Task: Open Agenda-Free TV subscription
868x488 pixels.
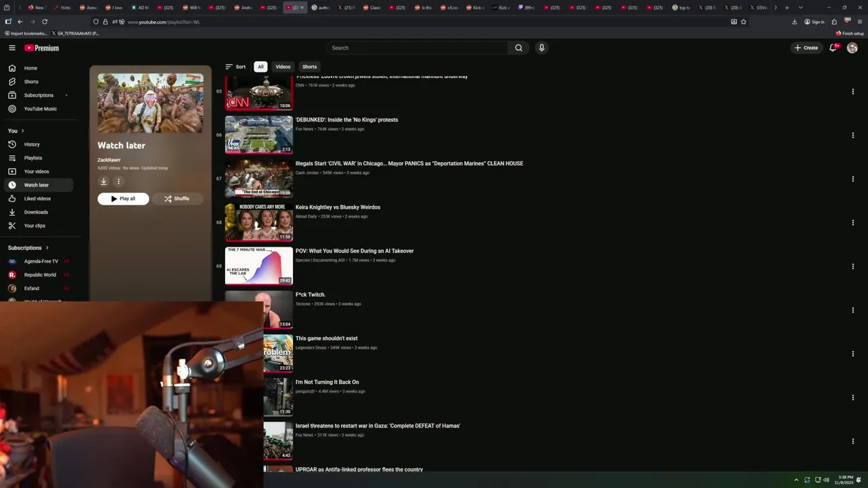Action: [40, 262]
